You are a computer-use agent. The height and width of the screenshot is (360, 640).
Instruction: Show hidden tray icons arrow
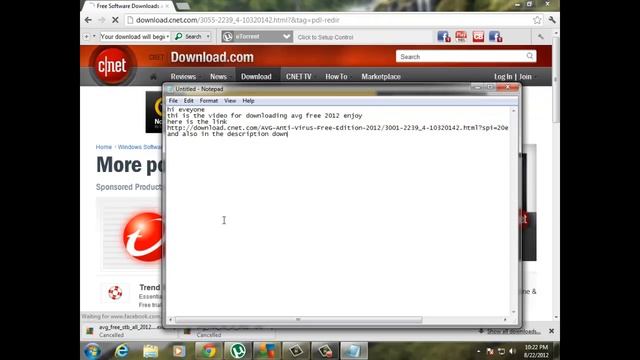(x=478, y=351)
